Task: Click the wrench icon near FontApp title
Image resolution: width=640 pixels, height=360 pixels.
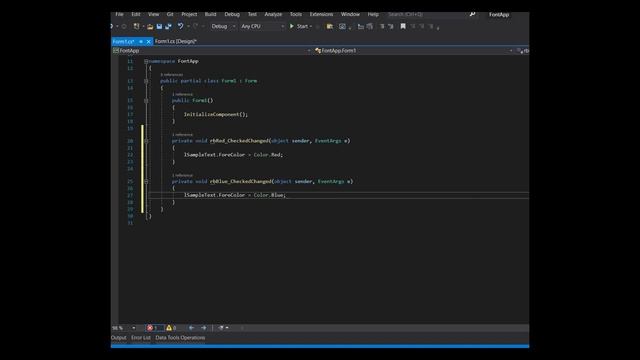Action: 472,14
